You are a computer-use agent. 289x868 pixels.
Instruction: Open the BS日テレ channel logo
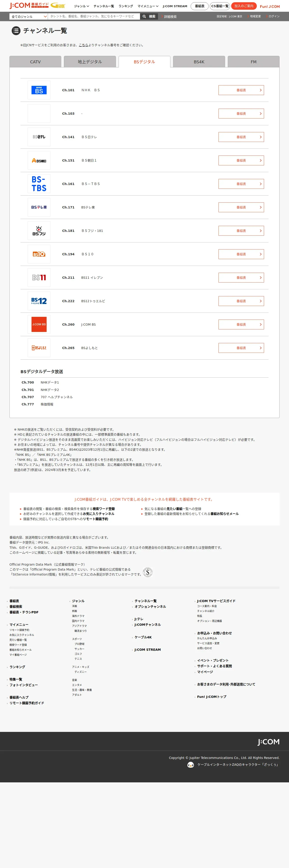click(x=39, y=137)
